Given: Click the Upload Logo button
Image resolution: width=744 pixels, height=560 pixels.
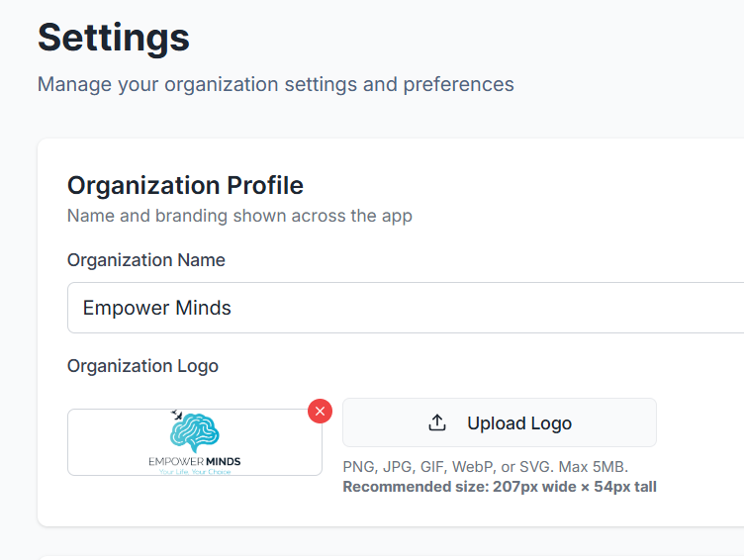Looking at the screenshot, I should point(500,422).
